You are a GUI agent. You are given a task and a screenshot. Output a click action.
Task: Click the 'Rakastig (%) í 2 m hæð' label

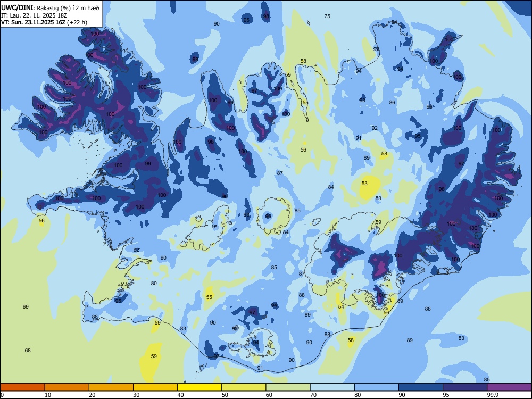(x=68, y=7)
